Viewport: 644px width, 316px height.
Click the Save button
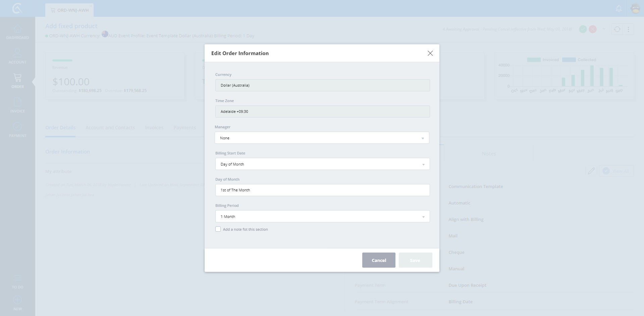(x=415, y=260)
